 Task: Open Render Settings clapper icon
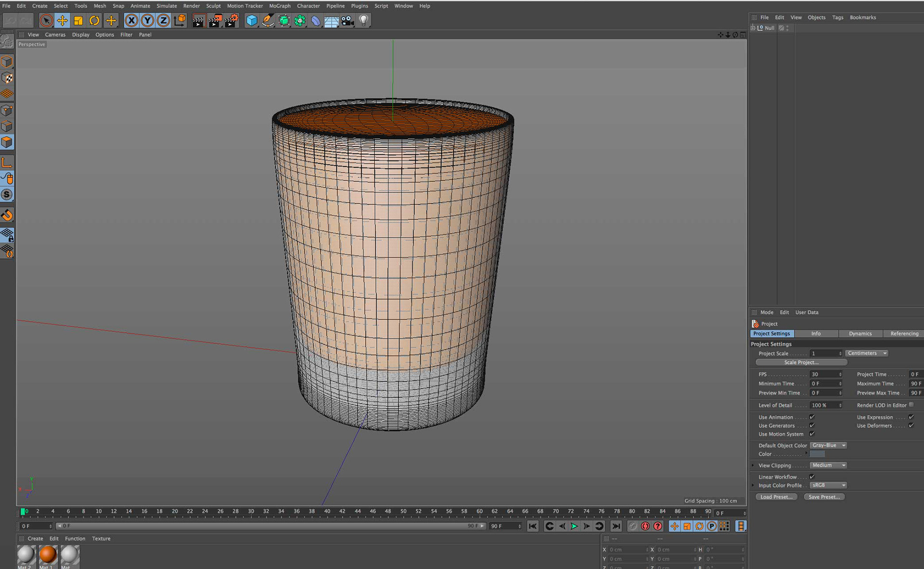click(x=231, y=20)
